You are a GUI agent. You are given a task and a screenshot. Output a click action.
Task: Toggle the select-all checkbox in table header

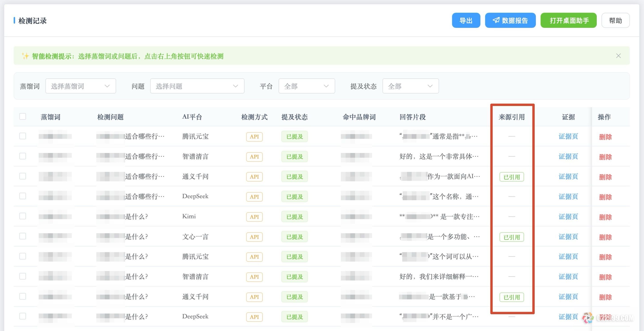(23, 116)
